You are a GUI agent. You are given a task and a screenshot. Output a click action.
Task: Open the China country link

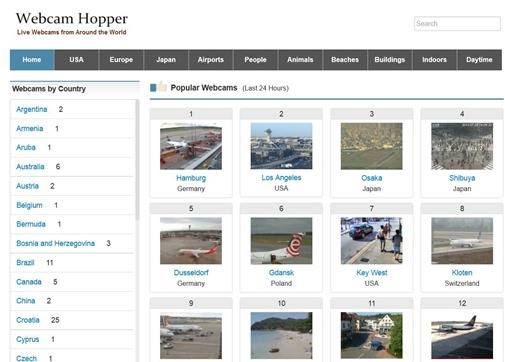[26, 301]
